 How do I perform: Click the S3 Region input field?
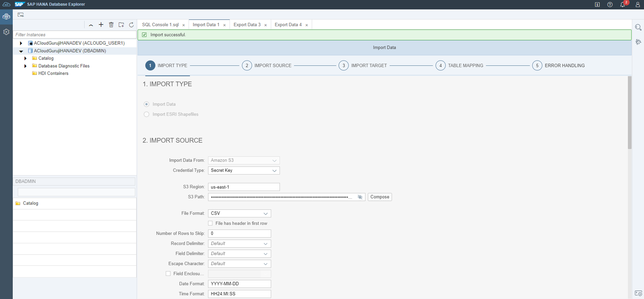coord(243,187)
